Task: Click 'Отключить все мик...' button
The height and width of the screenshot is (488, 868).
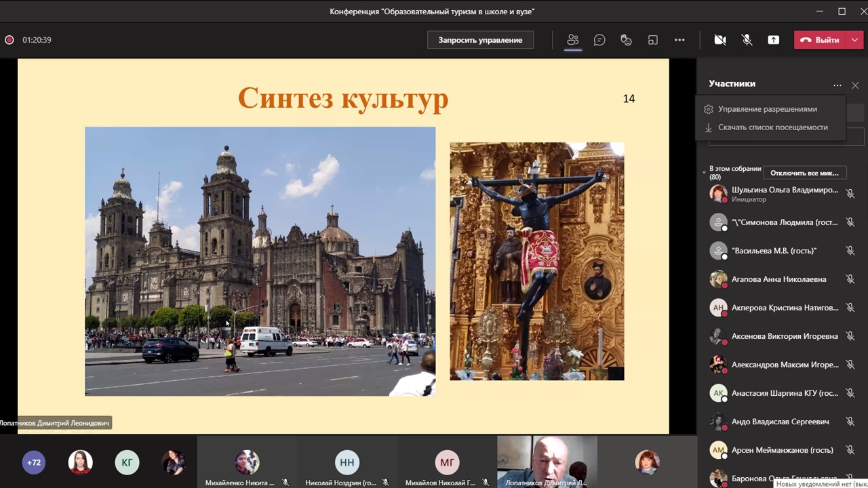Action: 804,173
